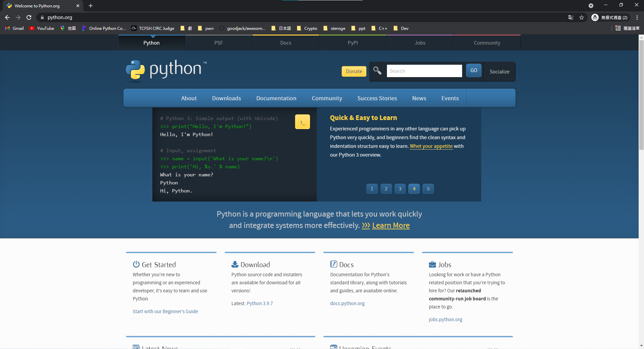Select the PyPI top navigation tab
The width and height of the screenshot is (644, 349).
click(x=353, y=43)
